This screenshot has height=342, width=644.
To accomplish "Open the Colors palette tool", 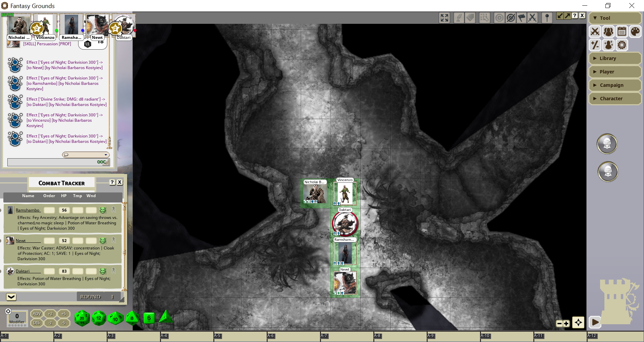I will coord(635,32).
